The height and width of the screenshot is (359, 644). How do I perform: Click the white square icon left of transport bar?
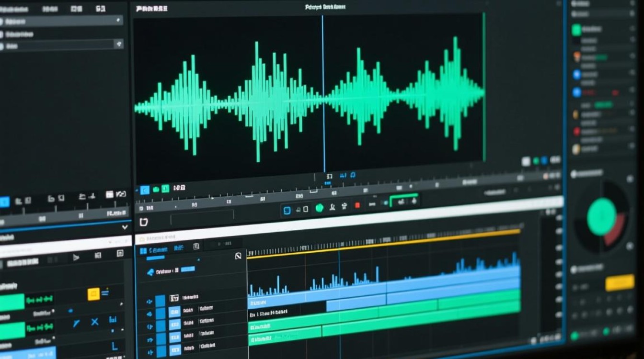point(144,222)
